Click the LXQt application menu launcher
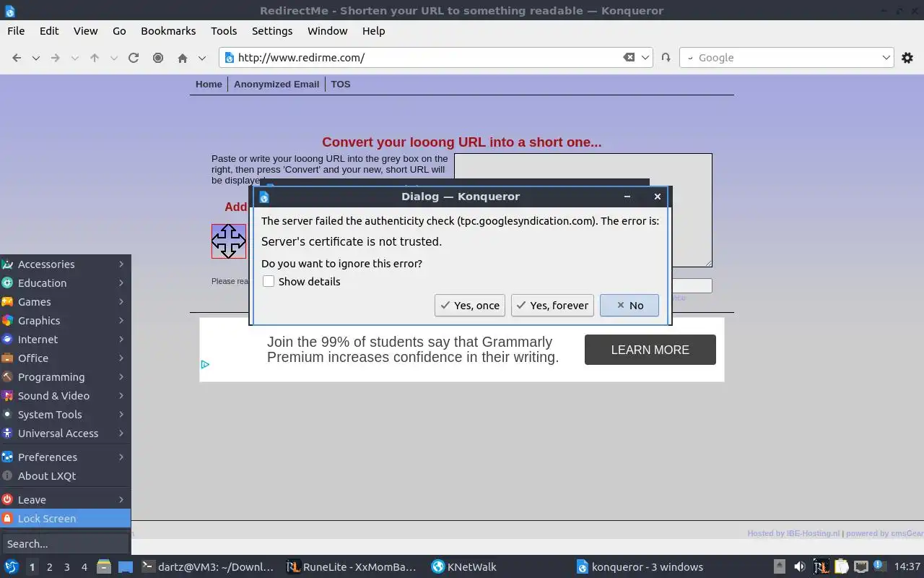 (11, 567)
